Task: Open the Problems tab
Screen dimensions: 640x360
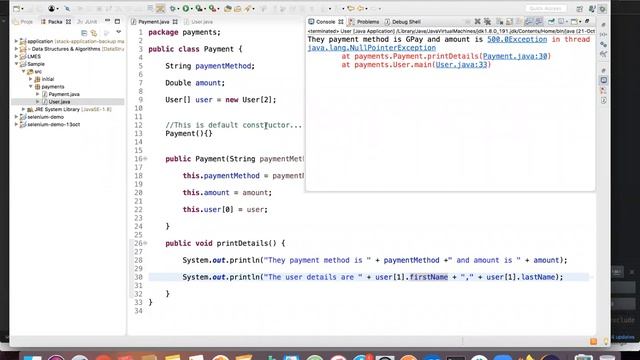Action: click(x=364, y=22)
